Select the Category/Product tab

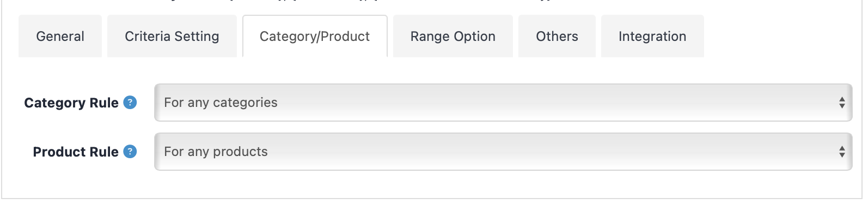(315, 37)
